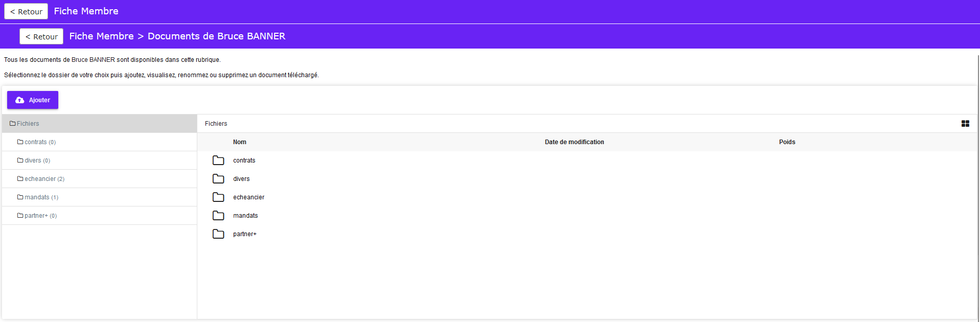Screen dimensions: 980x322
Task: Sort by the Nom column header
Action: 240,142
